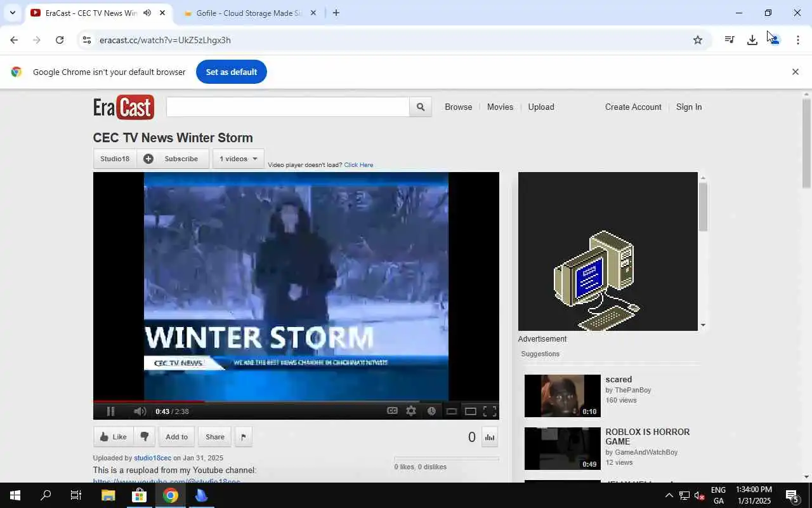
Task: Mute the video player volume
Action: click(140, 411)
